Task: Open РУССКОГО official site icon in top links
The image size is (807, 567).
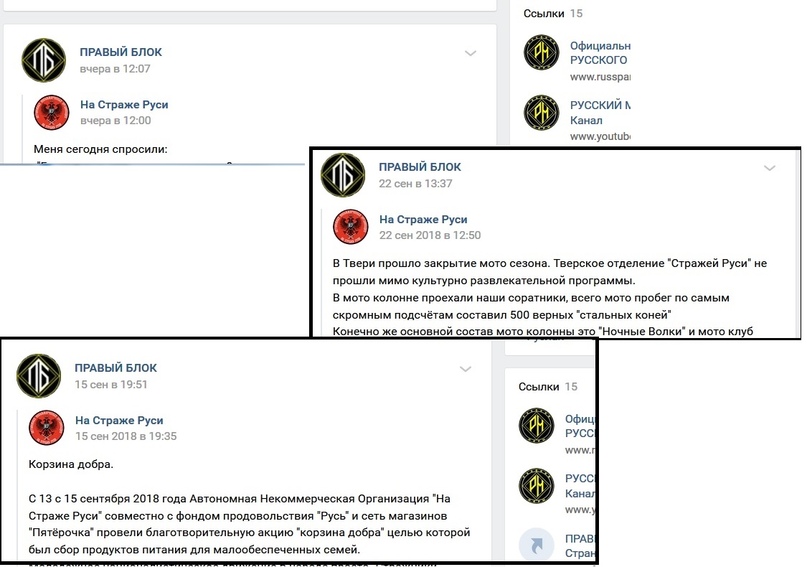Action: pos(541,52)
